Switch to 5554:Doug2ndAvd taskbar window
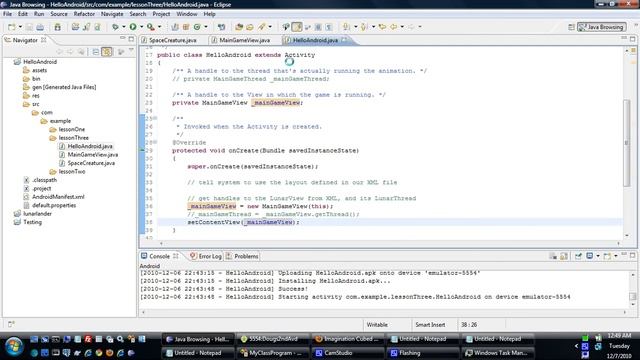 (x=273, y=339)
